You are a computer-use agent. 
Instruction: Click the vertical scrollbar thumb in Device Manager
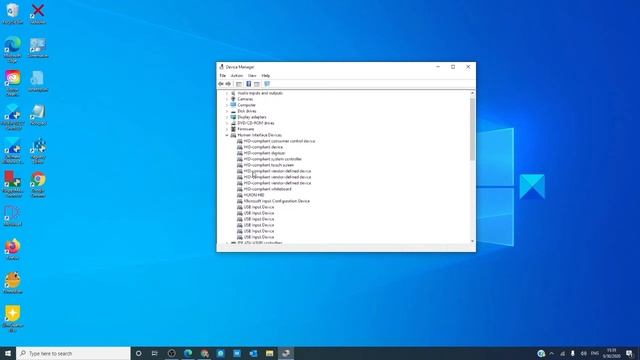(472, 129)
